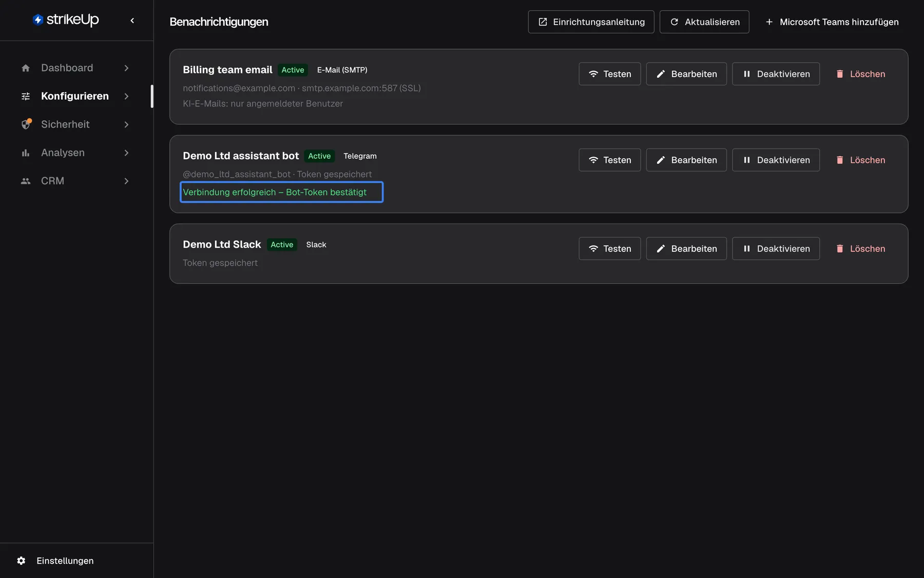The width and height of the screenshot is (924, 578).
Task: Deactivate the Demo Ltd Slack channel
Action: point(776,249)
